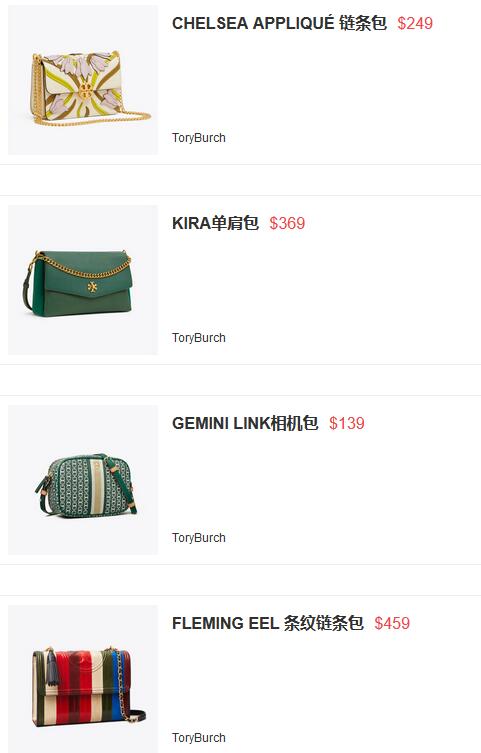
Task: Click the FLEMING EEL 条纹链条包 title
Action: [x=268, y=623]
